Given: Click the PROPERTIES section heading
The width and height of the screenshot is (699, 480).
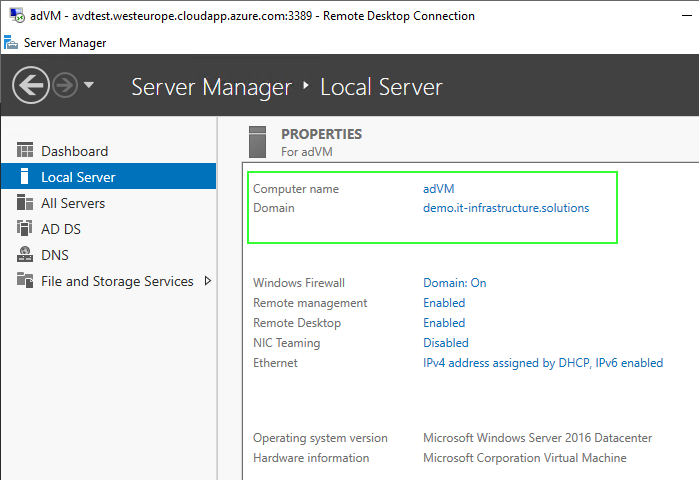Looking at the screenshot, I should tap(321, 134).
